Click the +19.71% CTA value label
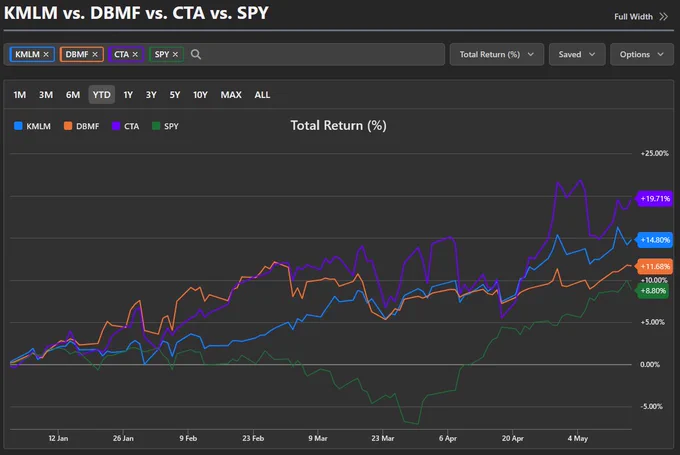This screenshot has height=455, width=680. click(x=655, y=199)
